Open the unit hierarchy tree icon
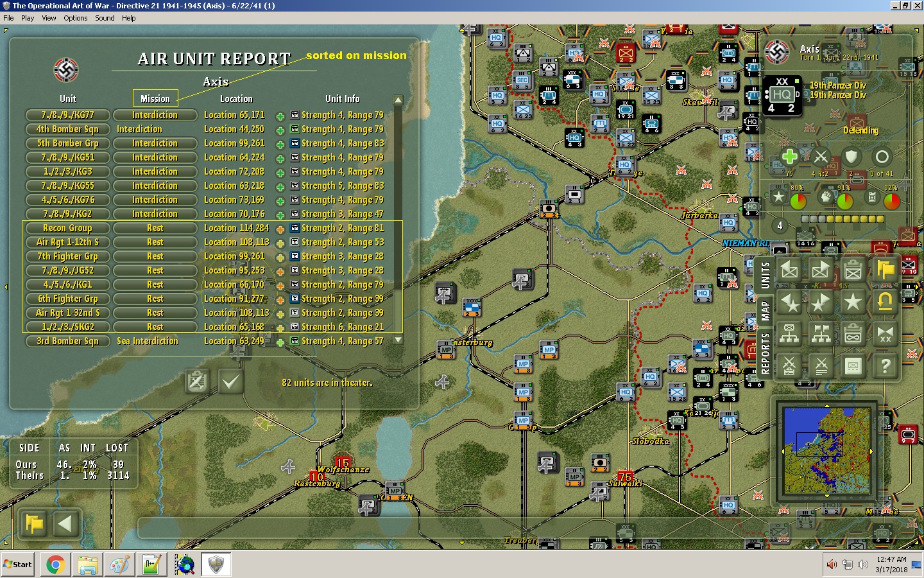This screenshot has height=578, width=924. click(789, 334)
